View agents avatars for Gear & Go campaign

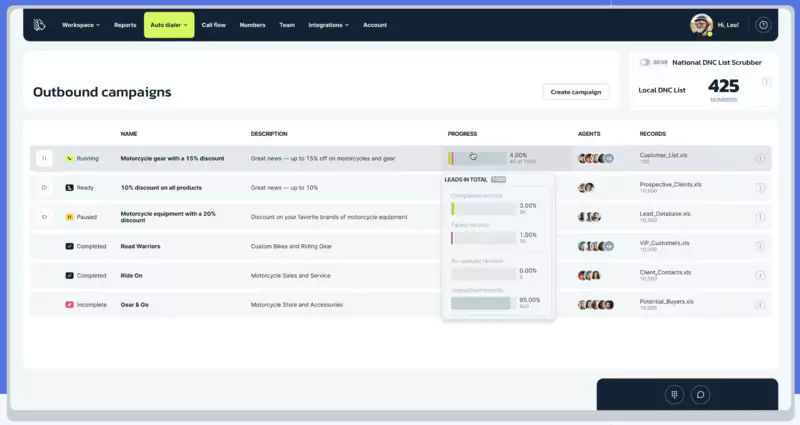click(595, 305)
